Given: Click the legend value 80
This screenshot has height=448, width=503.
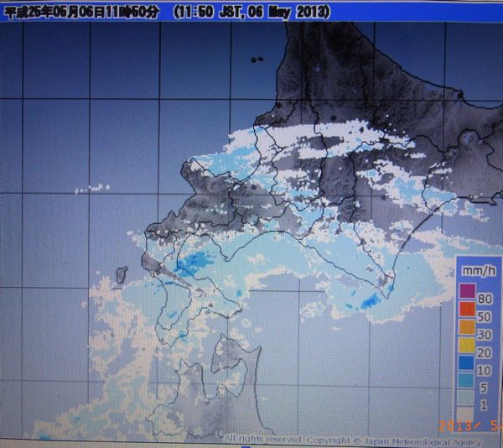Looking at the screenshot, I should pyautogui.click(x=485, y=299).
